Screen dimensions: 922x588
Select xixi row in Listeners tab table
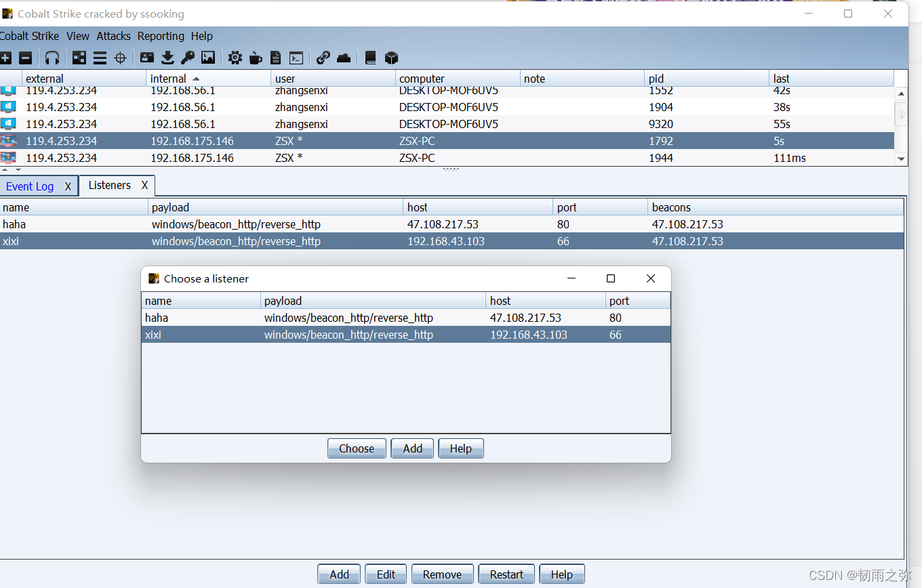click(x=452, y=241)
